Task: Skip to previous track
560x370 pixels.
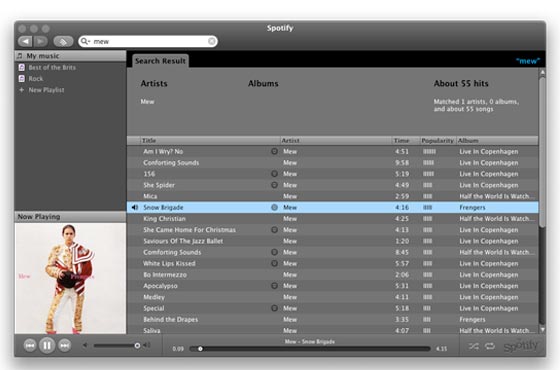Action: [x=30, y=345]
